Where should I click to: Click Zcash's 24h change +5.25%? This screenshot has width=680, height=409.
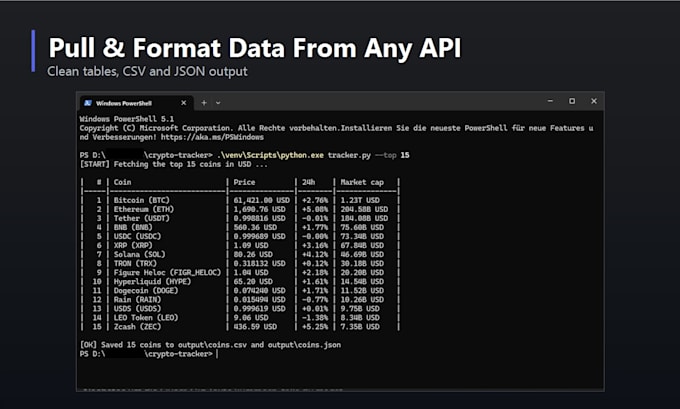click(315, 327)
